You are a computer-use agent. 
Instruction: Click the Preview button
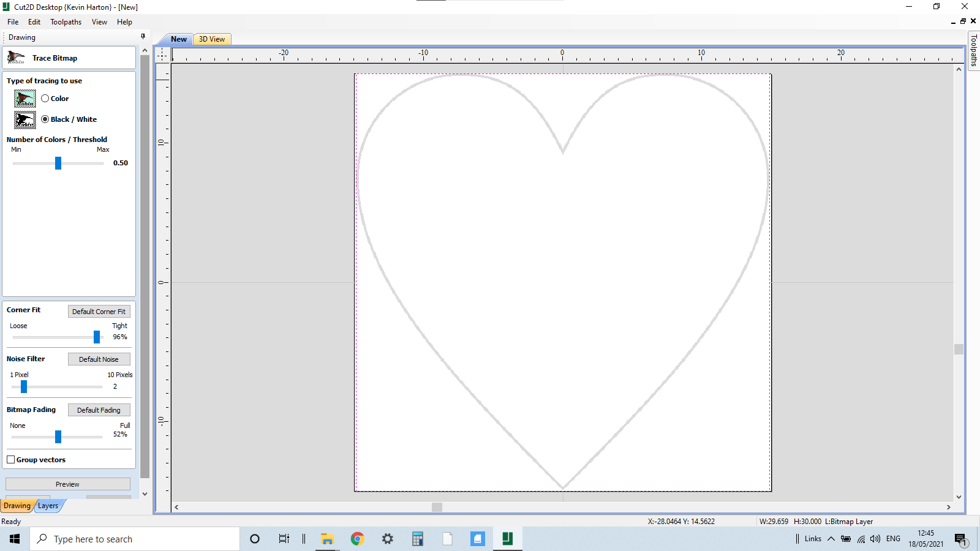point(67,484)
